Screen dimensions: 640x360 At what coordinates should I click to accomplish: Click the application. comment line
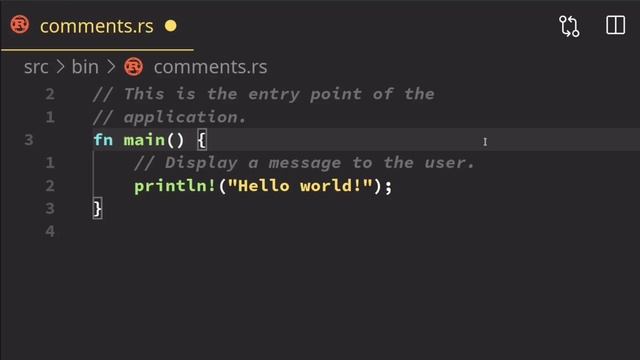click(x=170, y=118)
